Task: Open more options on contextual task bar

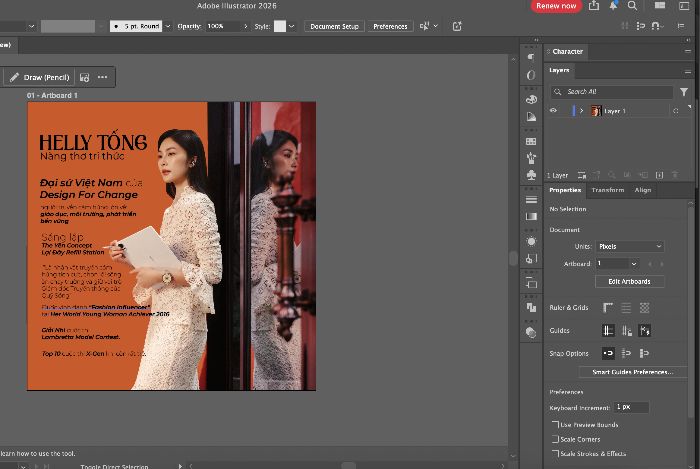Action: [103, 77]
